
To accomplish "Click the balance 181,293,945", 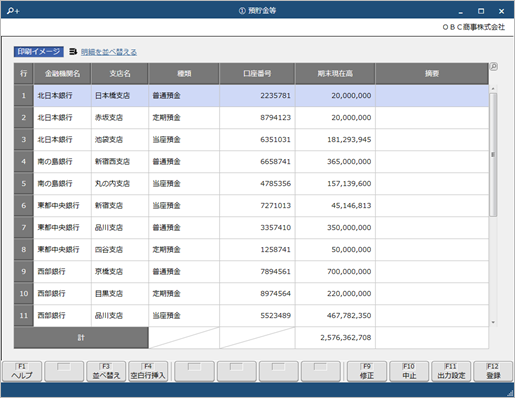I will (x=349, y=140).
